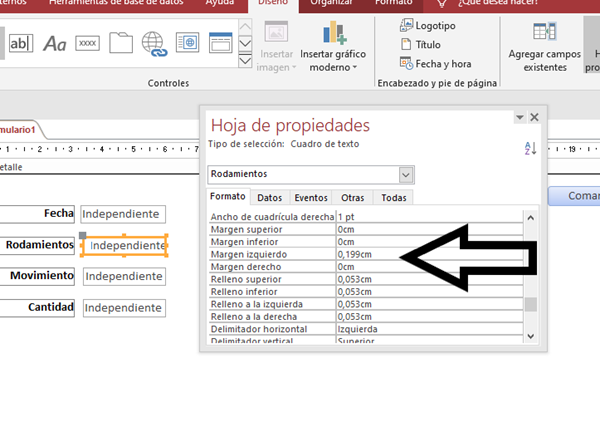This screenshot has width=600, height=432.
Task: Open the Rodamientos selection combo box
Action: coord(406,175)
